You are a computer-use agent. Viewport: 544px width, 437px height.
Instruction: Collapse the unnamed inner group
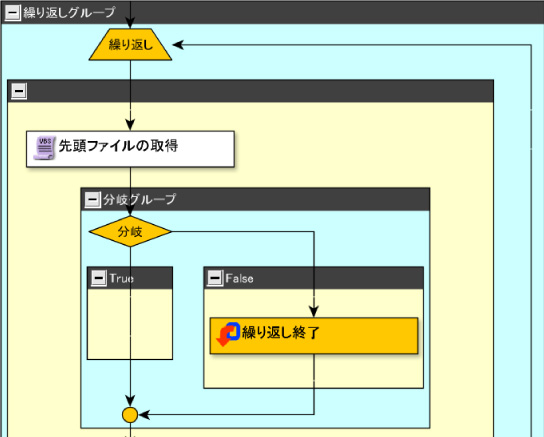pos(19,91)
